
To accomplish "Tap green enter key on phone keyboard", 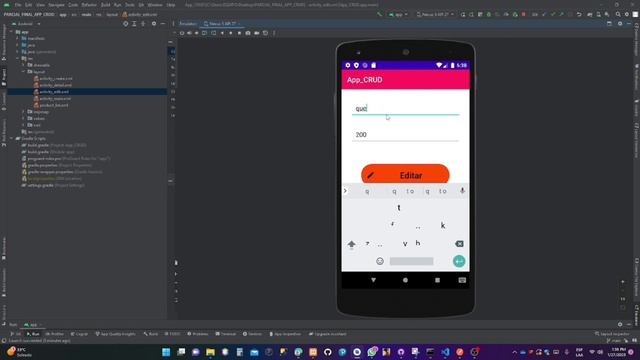I will (459, 261).
